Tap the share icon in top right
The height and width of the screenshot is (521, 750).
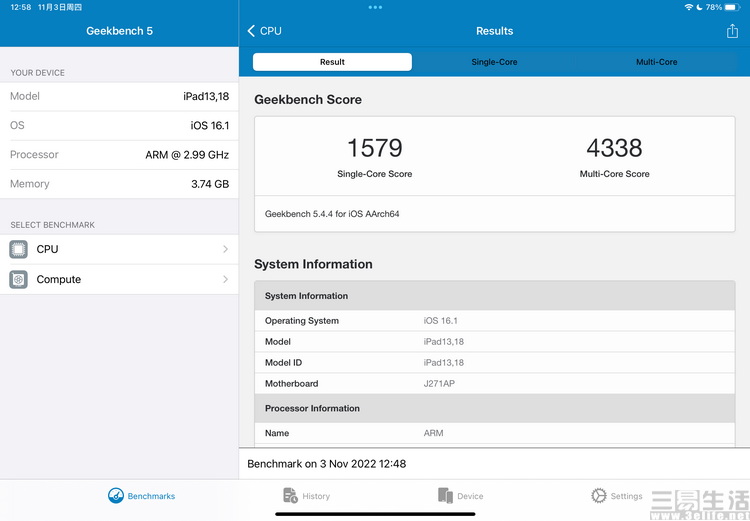pyautogui.click(x=732, y=31)
